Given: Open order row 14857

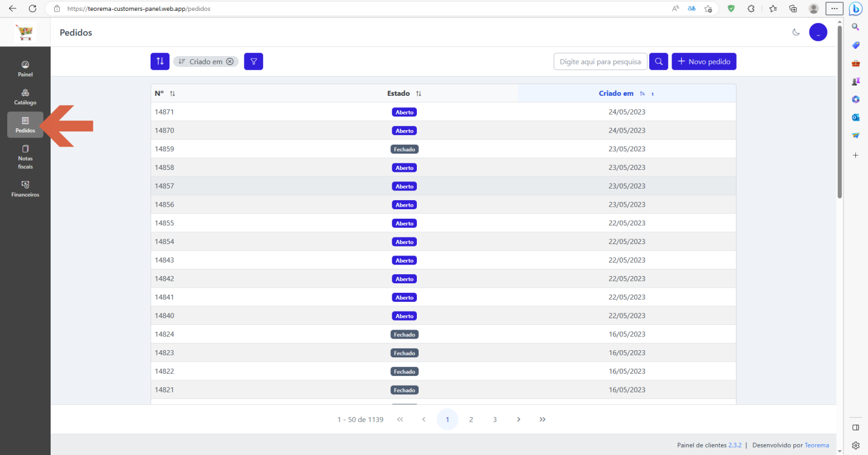Looking at the screenshot, I should point(443,186).
